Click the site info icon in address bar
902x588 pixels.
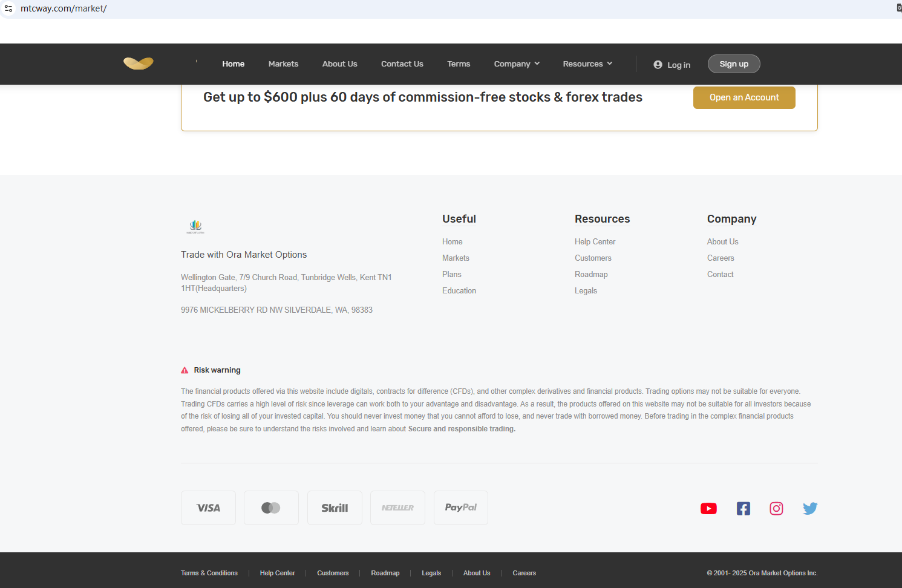[x=8, y=8]
